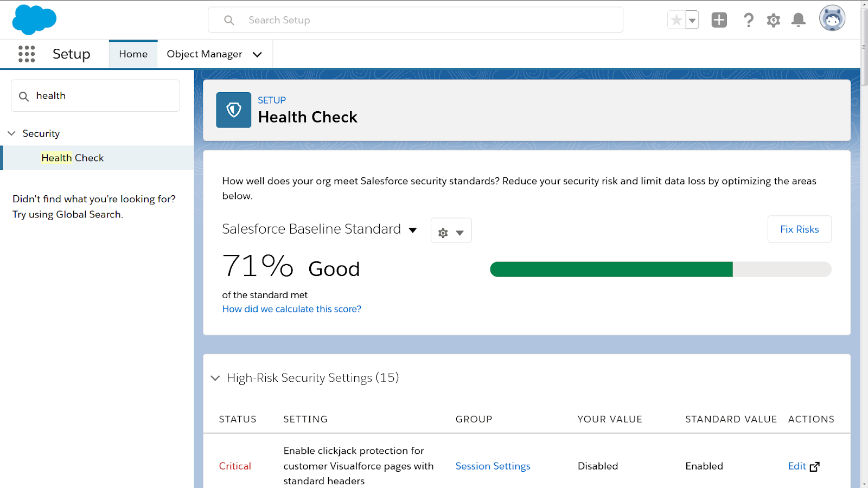The width and height of the screenshot is (868, 488).
Task: View notifications bell icon
Action: pyautogui.click(x=799, y=20)
